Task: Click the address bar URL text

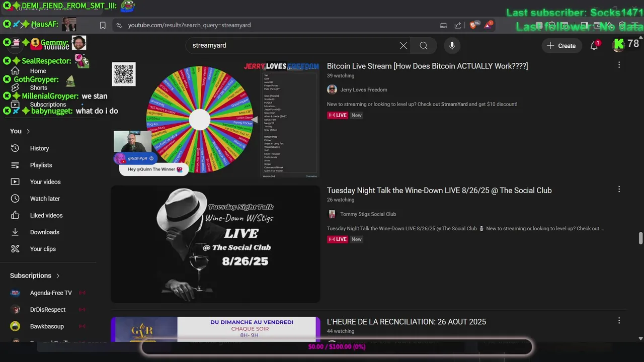Action: click(x=189, y=25)
